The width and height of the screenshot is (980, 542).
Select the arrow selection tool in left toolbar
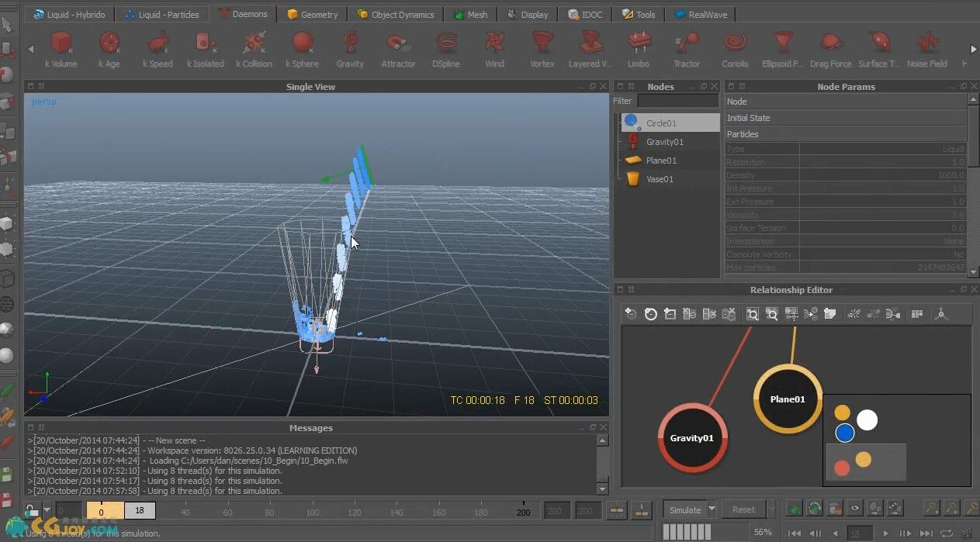pos(7,24)
